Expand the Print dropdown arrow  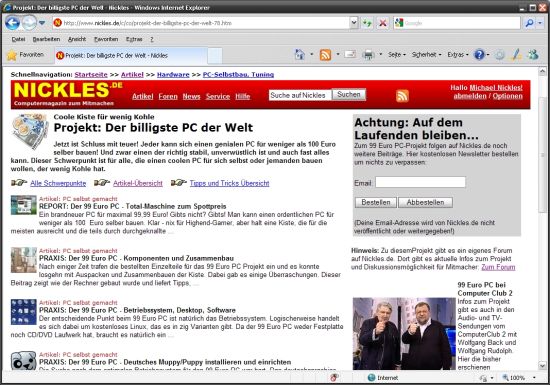click(381, 55)
